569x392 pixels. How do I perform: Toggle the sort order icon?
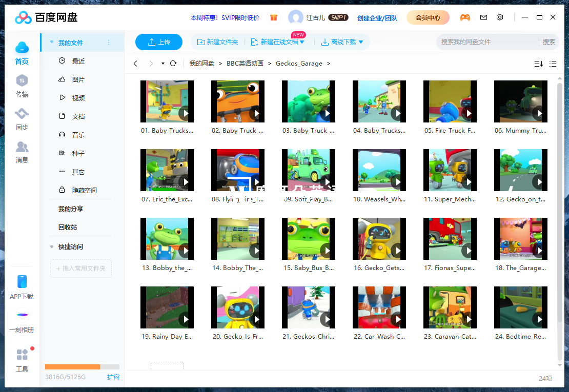(x=538, y=64)
